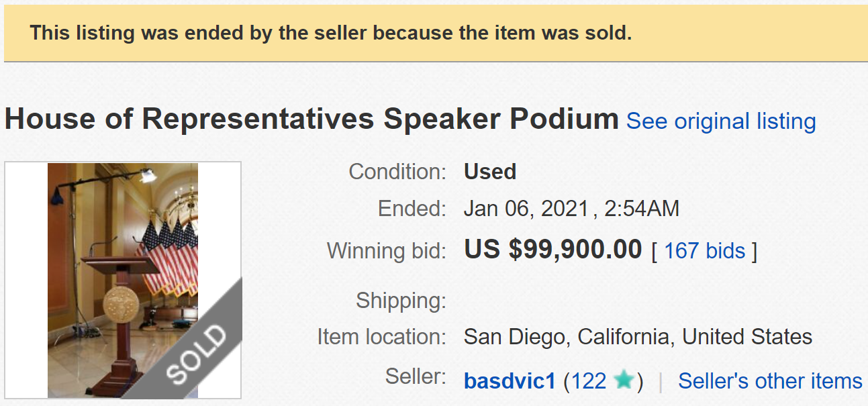
Task: Click the seller feedback score 122
Action: coord(589,381)
